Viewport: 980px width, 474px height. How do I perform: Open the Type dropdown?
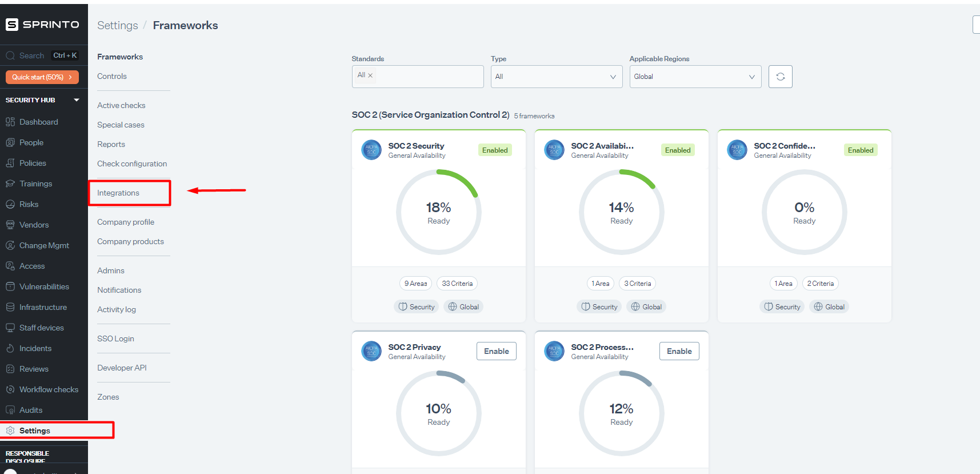pyautogui.click(x=555, y=77)
